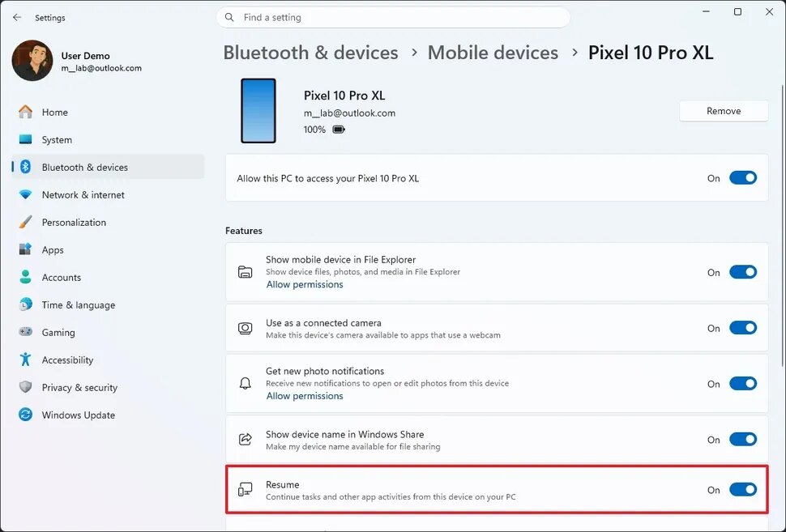Open the Apps settings page

[108, 249]
